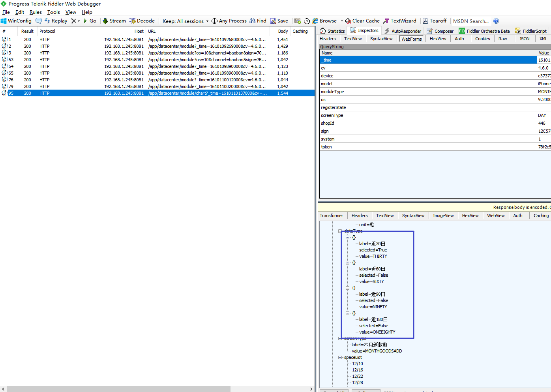Select response ImageView tab
This screenshot has width=551, height=392.
coord(443,216)
